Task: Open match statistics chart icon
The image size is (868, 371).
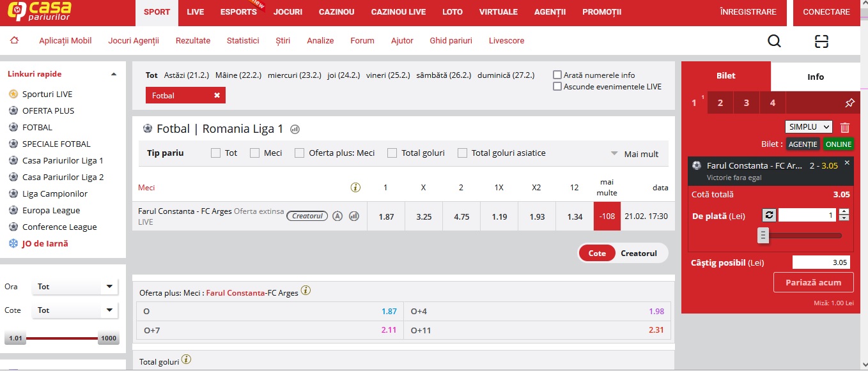Action: 354,216
